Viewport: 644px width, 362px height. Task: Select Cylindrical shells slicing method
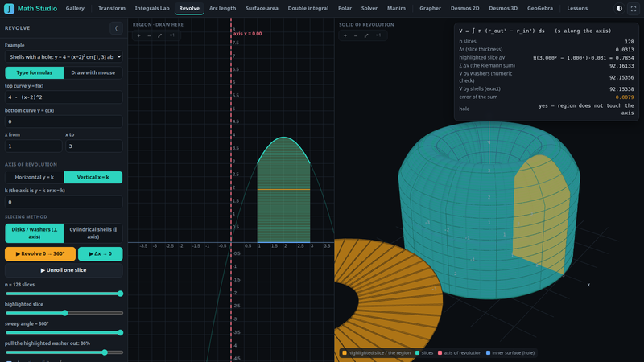93,233
